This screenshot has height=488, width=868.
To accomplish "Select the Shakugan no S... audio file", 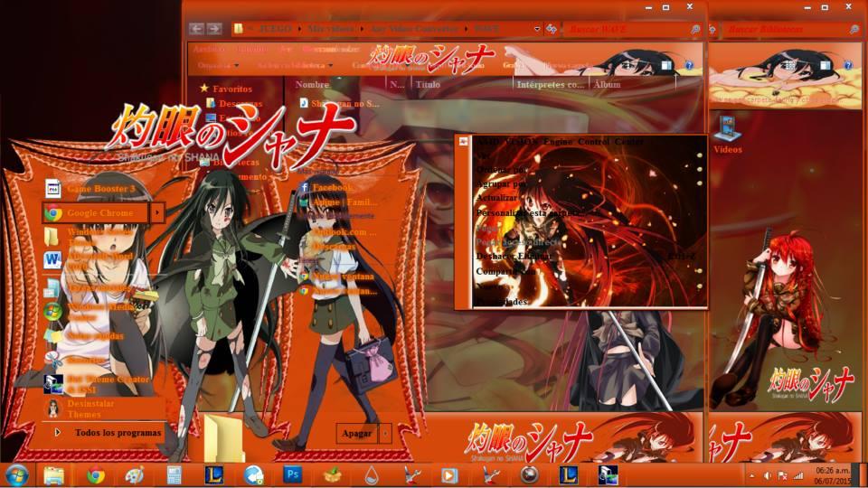I will 339,103.
